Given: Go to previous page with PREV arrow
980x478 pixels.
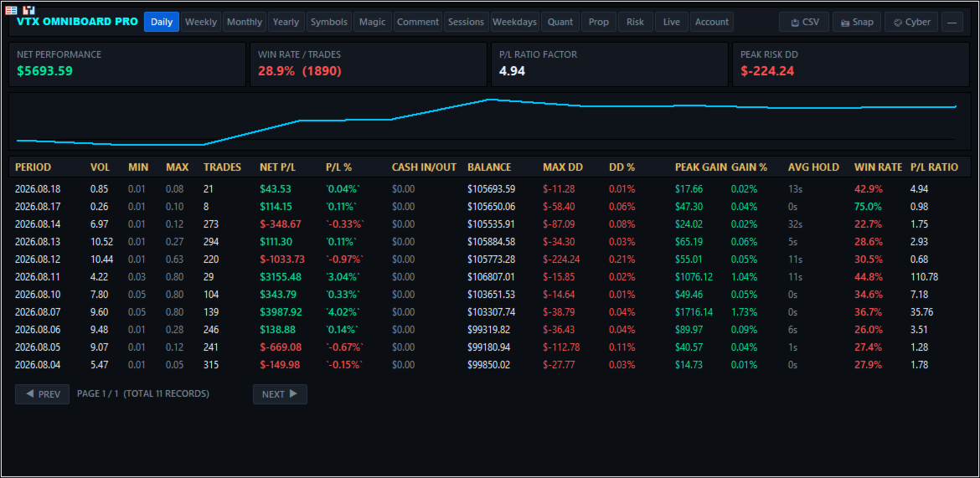Looking at the screenshot, I should [43, 394].
